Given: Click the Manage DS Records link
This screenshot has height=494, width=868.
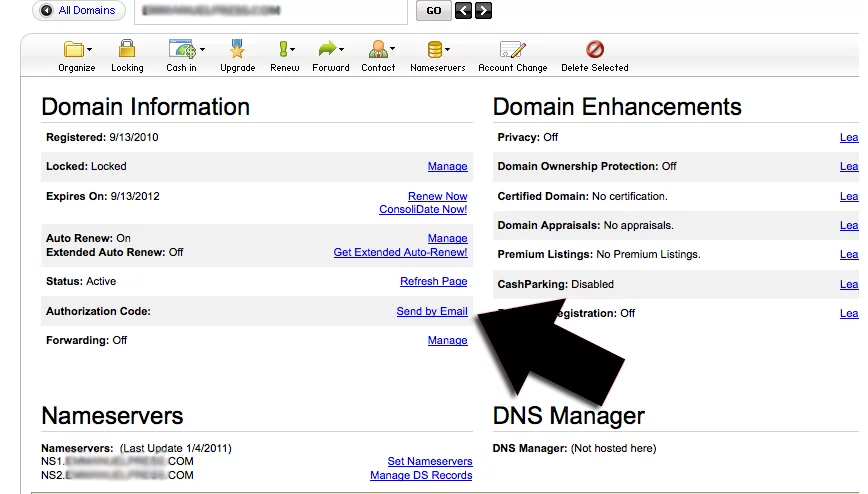Looking at the screenshot, I should (x=420, y=475).
